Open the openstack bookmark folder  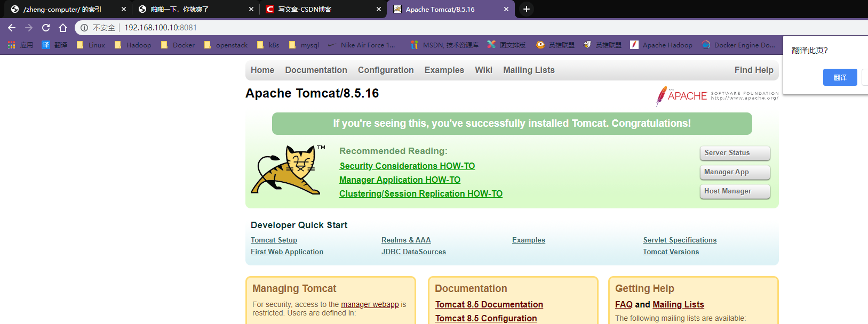point(225,45)
